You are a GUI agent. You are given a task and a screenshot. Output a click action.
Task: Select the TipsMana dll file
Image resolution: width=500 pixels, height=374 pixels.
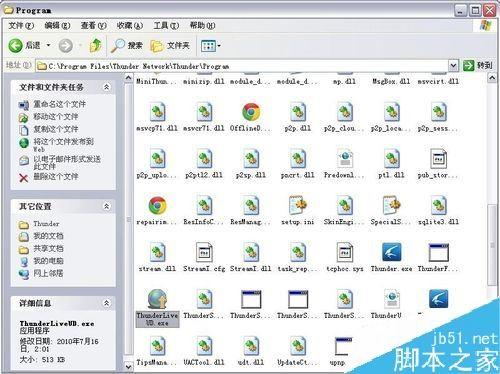click(x=157, y=351)
